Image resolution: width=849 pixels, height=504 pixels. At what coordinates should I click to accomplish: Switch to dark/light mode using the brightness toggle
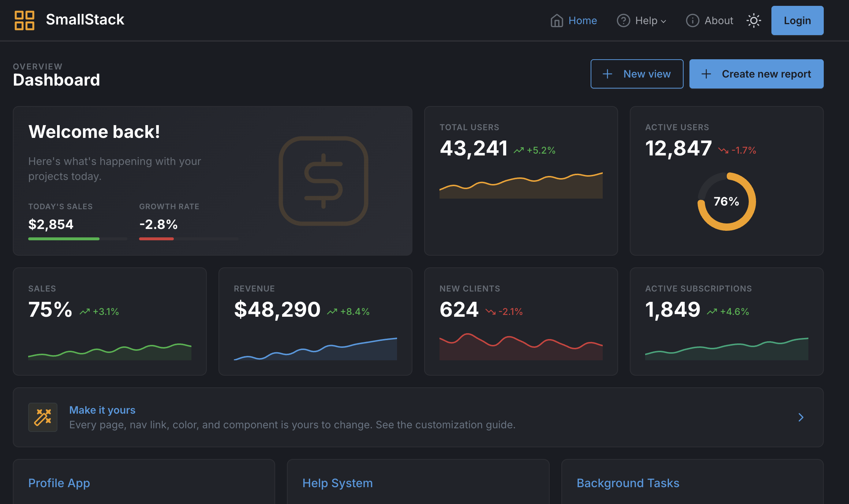point(754,21)
